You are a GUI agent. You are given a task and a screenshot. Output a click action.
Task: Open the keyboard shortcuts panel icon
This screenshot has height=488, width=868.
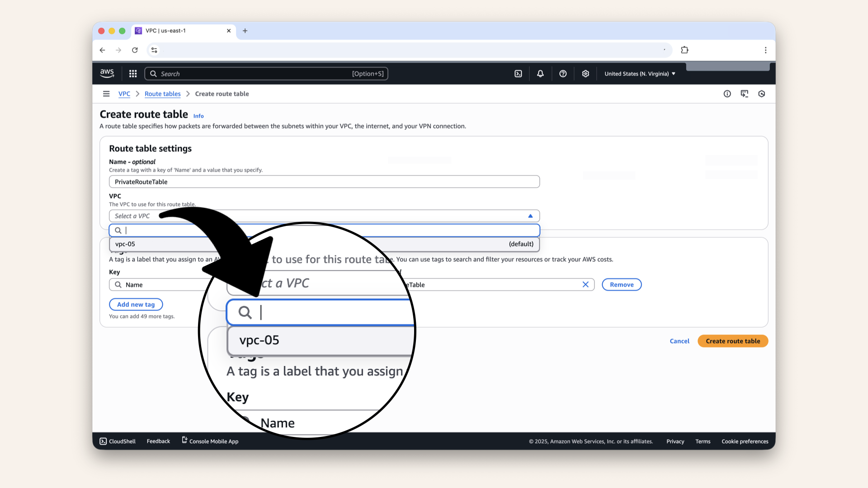[745, 94]
